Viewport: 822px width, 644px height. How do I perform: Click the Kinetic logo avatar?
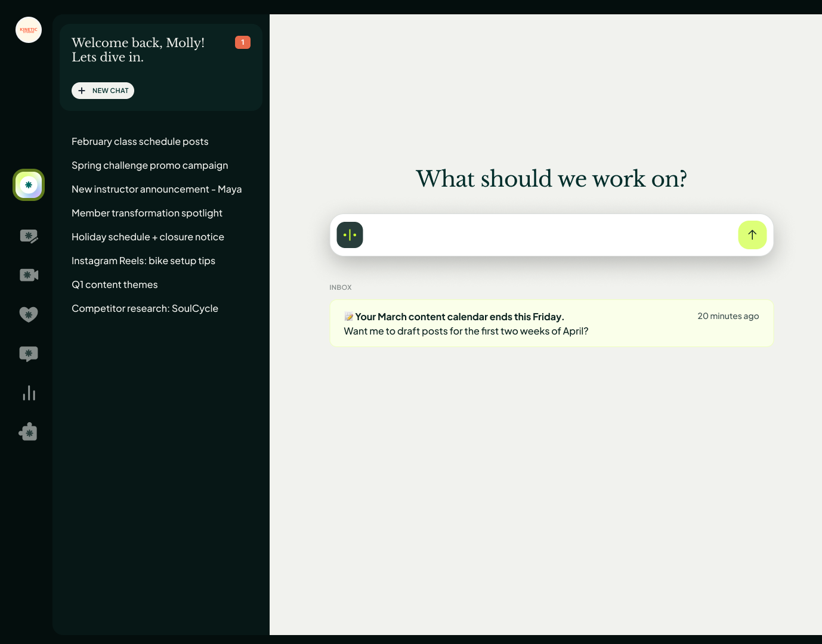point(29,30)
